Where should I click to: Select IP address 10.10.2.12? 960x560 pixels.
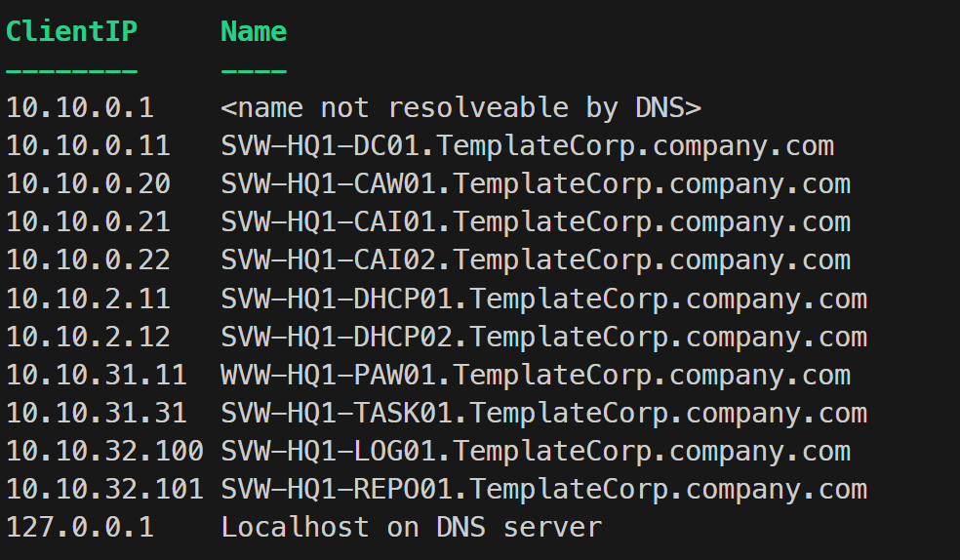pyautogui.click(x=88, y=338)
